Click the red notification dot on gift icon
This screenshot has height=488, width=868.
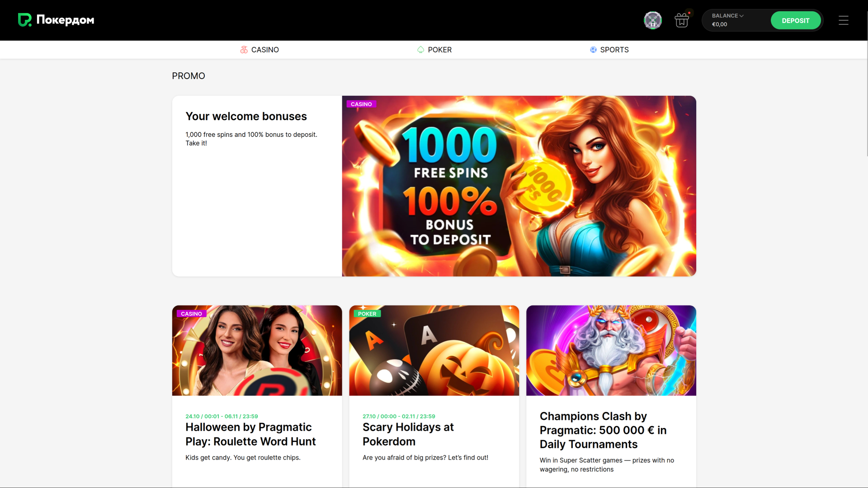point(689,13)
